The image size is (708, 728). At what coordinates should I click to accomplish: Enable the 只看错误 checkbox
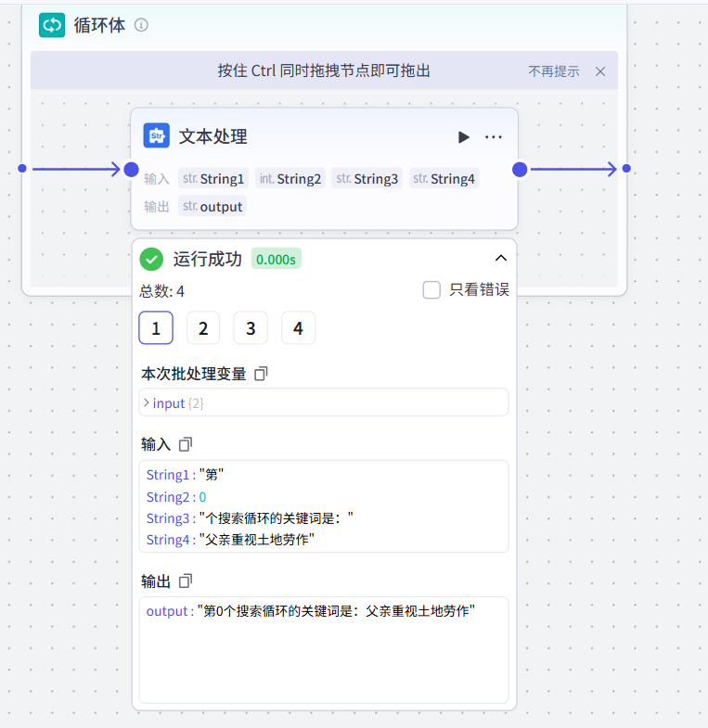click(431, 290)
